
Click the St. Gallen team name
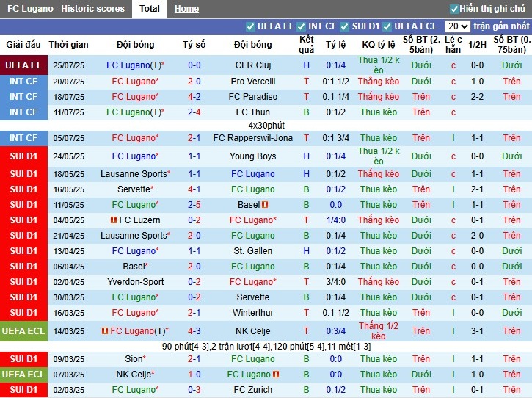coord(252,251)
